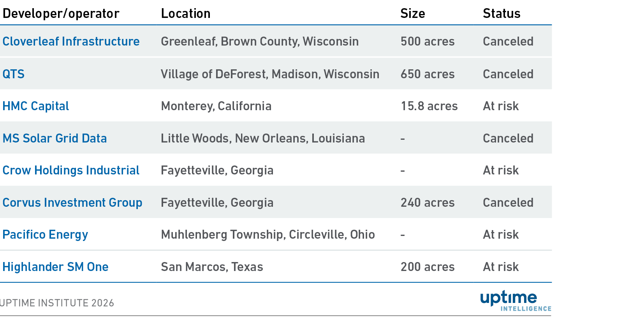Click the 650 acres size cell
Screen dimensions: 644x322
(x=428, y=74)
